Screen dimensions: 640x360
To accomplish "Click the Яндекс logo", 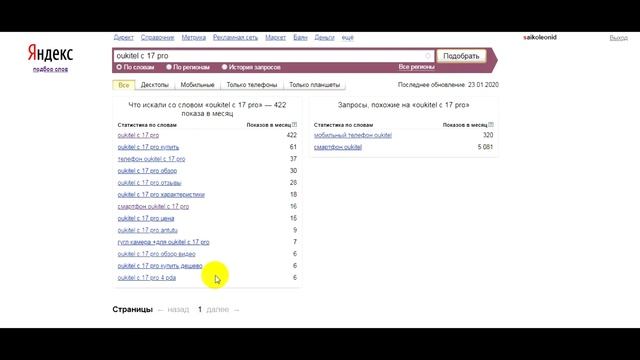I will coord(50,53).
